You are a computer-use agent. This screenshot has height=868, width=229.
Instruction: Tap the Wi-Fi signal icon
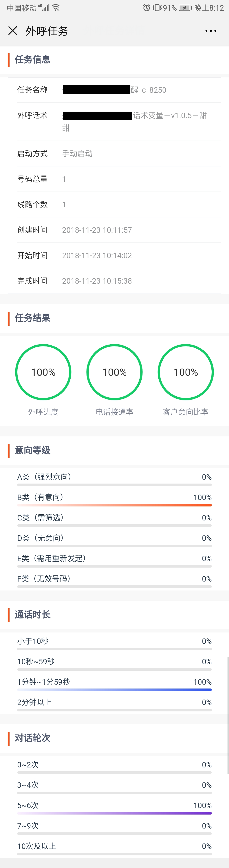tap(56, 8)
